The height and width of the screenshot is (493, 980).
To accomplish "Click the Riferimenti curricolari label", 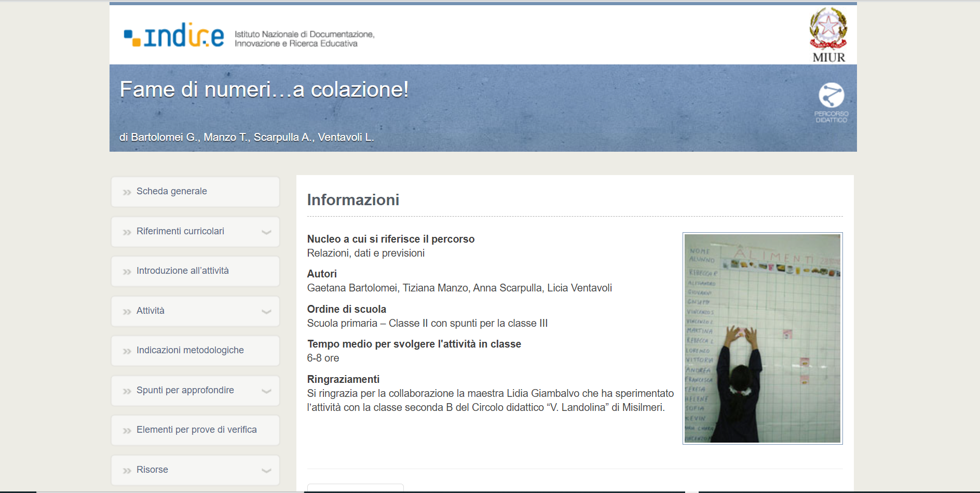I will [180, 231].
